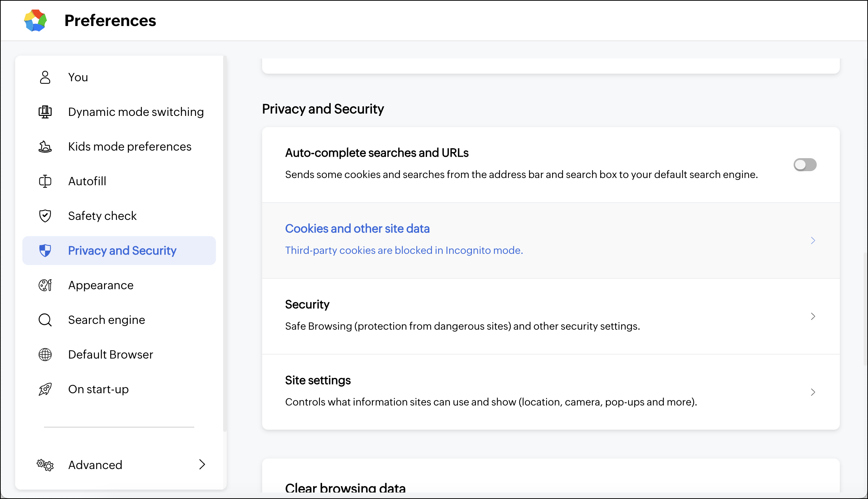Click the Safe Browsing description text
The image size is (868, 499).
463,326
